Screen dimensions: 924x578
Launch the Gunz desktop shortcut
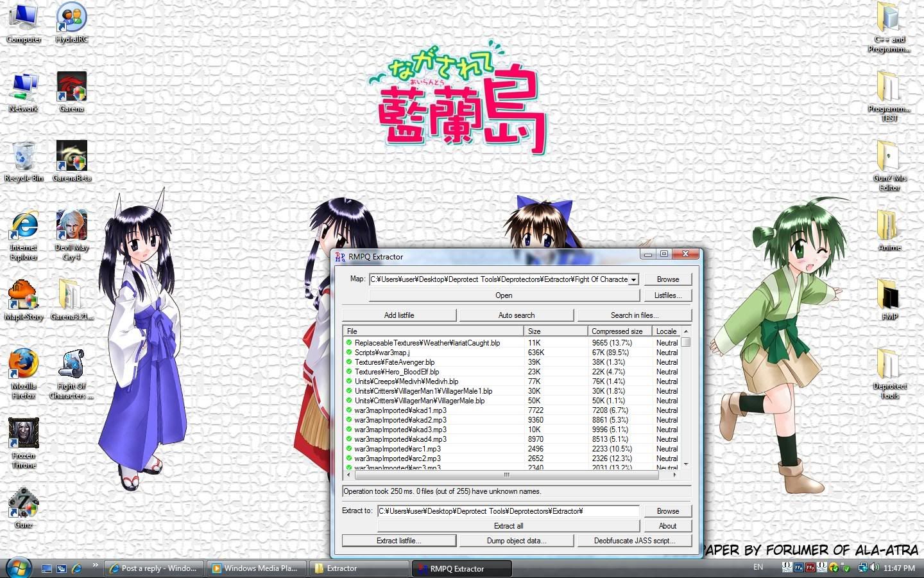point(24,508)
